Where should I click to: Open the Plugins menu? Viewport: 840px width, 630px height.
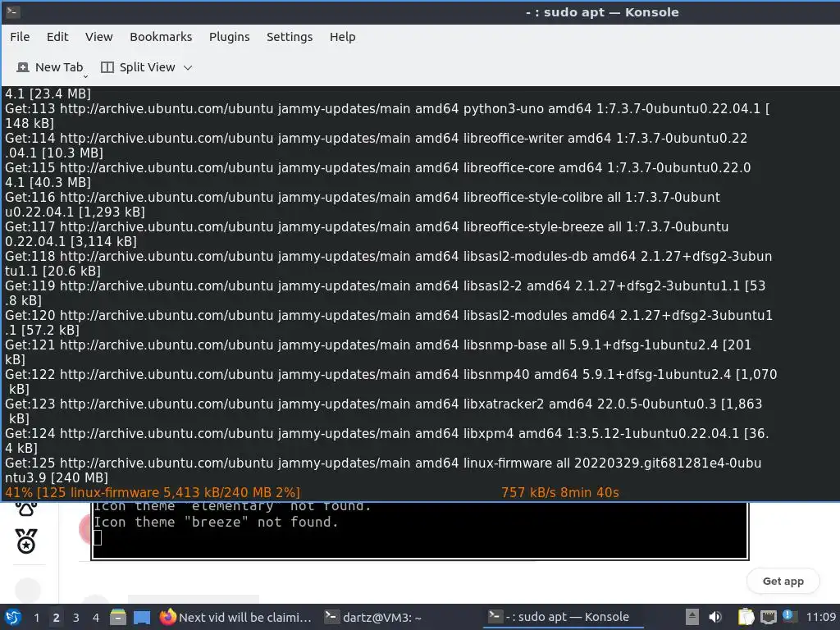[x=230, y=37]
